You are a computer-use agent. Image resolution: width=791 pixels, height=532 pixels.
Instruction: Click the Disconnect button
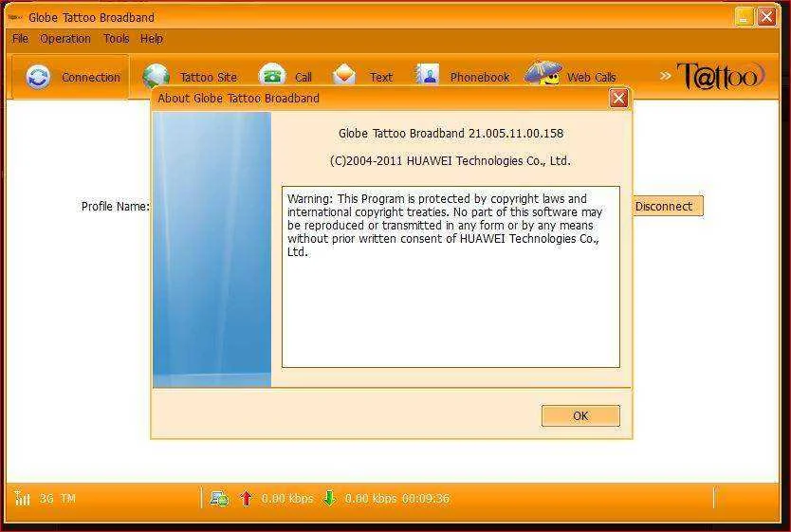click(668, 206)
